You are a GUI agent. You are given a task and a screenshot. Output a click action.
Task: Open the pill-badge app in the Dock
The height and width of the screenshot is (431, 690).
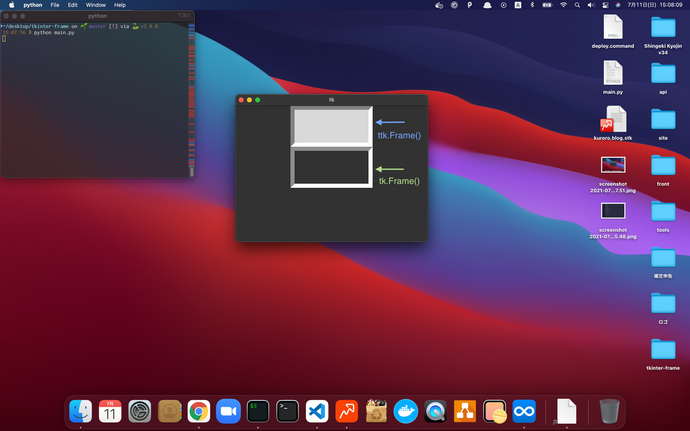(495, 411)
